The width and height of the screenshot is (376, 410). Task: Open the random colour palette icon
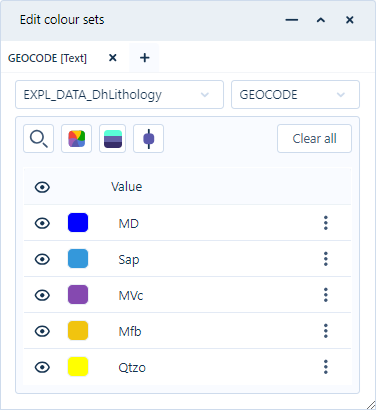tap(76, 139)
